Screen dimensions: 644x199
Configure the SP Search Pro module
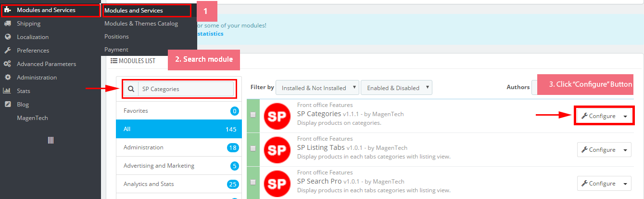[x=598, y=184]
